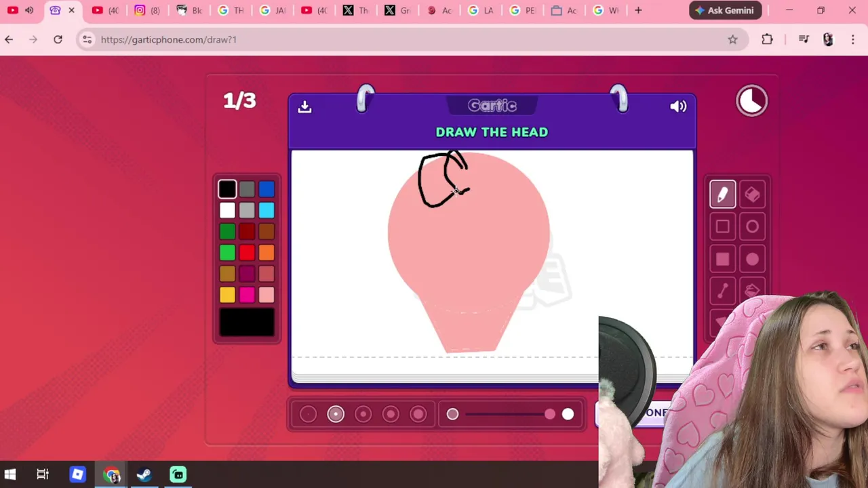This screenshot has width=868, height=488.
Task: Open Task View in the taskbar
Action: tap(43, 474)
